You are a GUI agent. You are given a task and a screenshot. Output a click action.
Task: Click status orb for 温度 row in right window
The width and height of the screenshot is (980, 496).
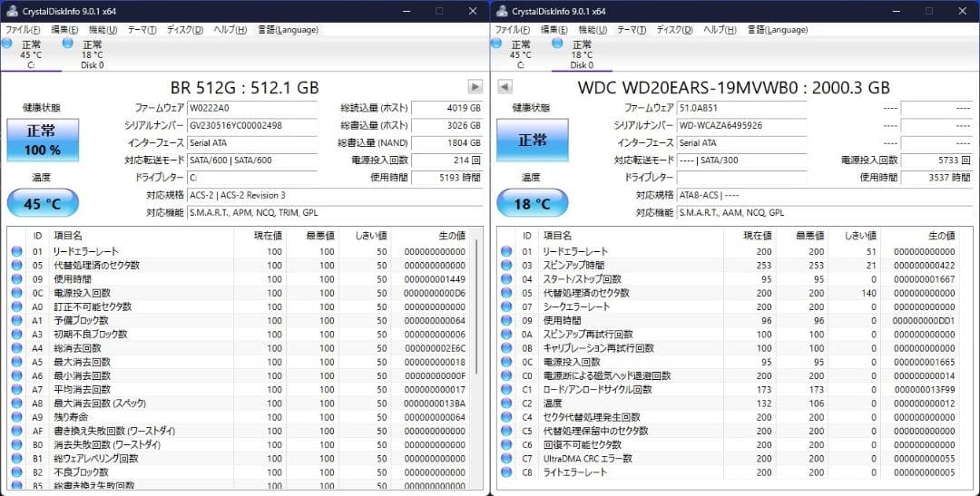click(x=506, y=404)
